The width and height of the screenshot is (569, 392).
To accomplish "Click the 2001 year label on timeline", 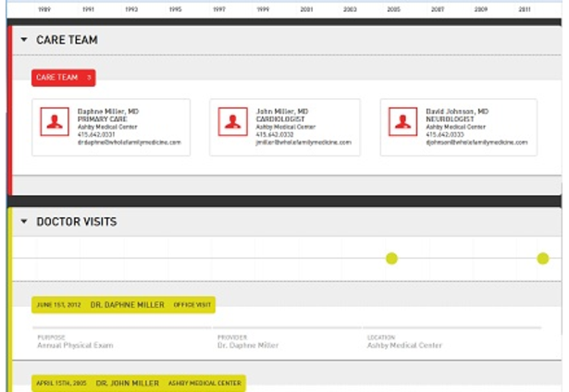I will [x=306, y=9].
